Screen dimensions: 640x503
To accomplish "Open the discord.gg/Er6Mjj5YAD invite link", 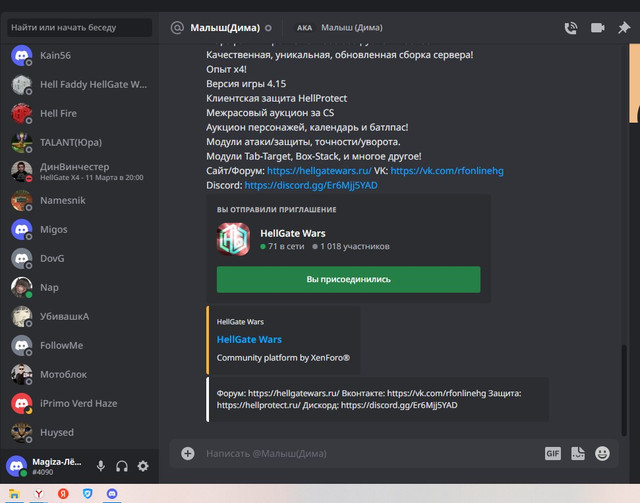I will [x=311, y=185].
